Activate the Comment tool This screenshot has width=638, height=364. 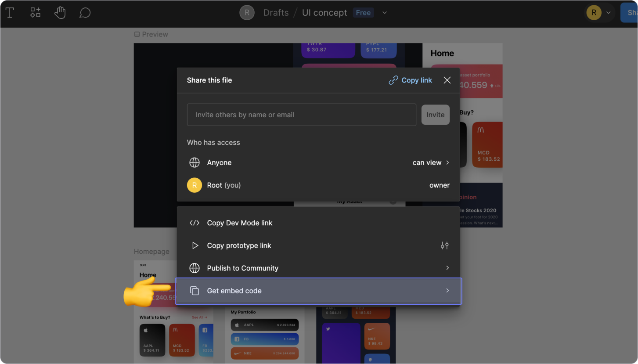tap(85, 13)
